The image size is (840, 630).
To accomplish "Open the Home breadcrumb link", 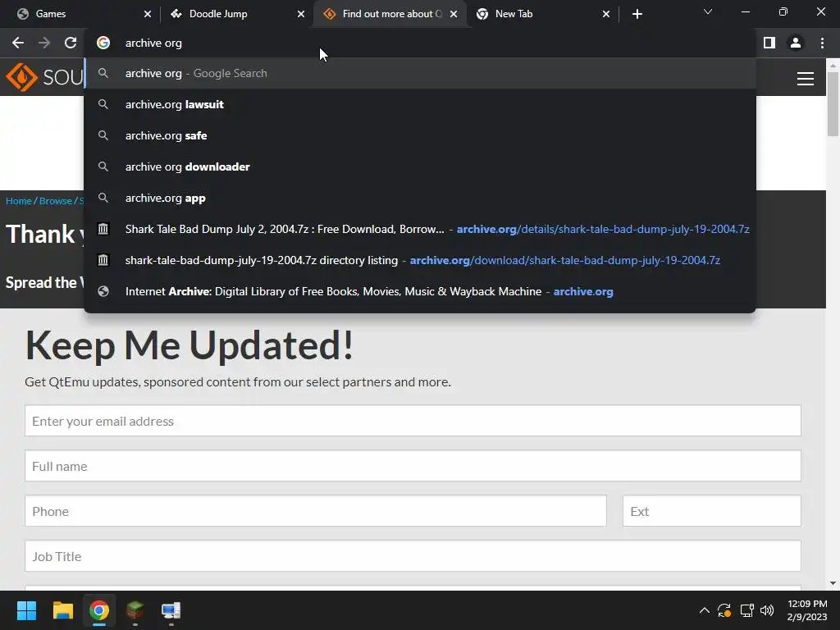I will click(19, 201).
